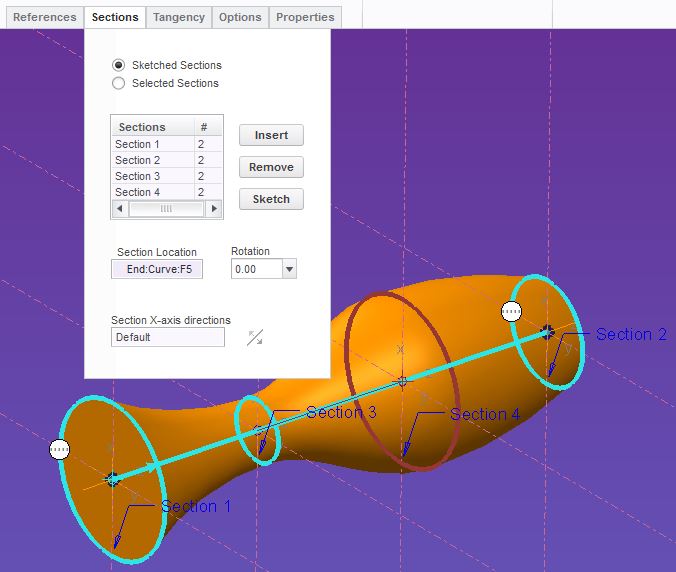This screenshot has width=676, height=572.
Task: Select Section 2 row in table
Action: 167,160
